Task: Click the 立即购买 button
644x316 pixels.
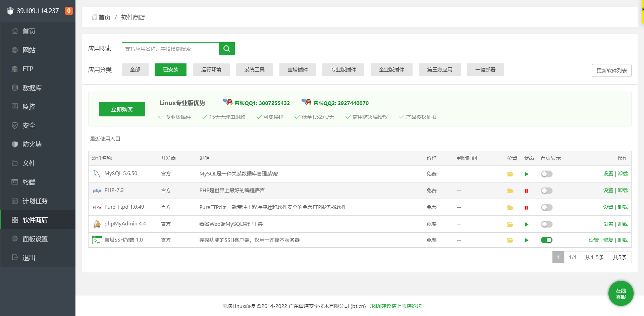Action: click(122, 109)
